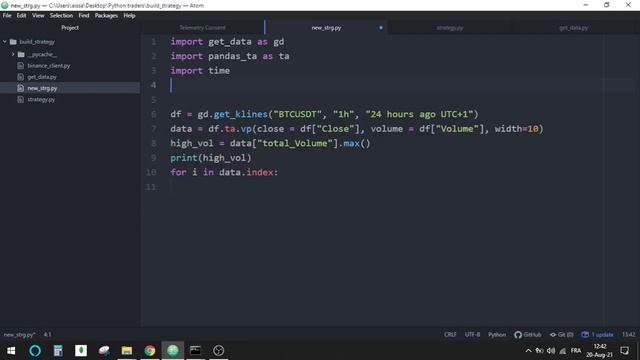The image size is (640, 360).
Task: Switch to the strategy.py tab
Action: [449, 28]
